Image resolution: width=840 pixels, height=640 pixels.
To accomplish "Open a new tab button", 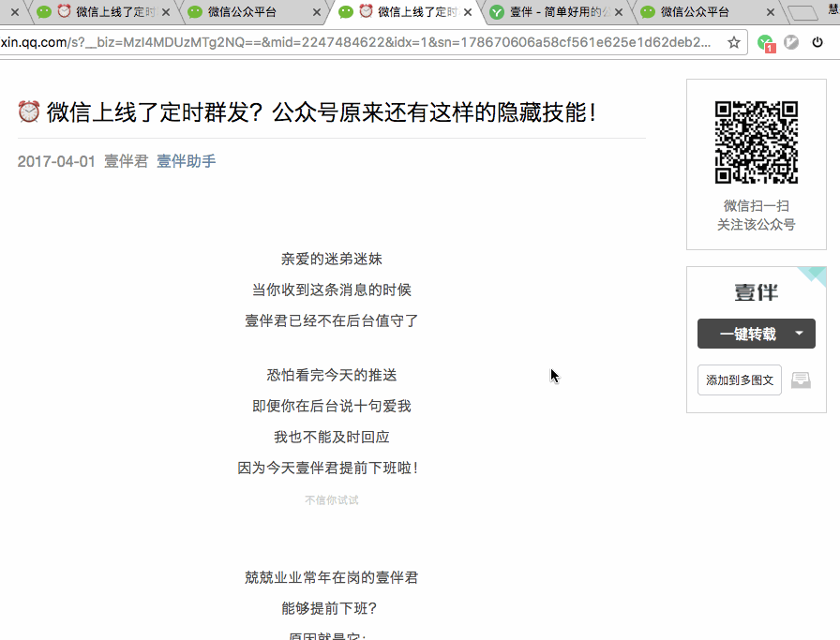I will (x=802, y=12).
